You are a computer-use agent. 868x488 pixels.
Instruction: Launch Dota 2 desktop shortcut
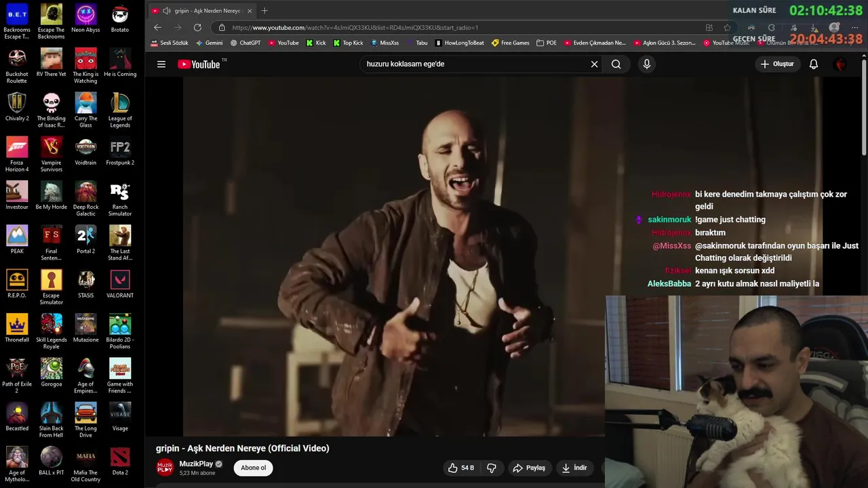pyautogui.click(x=120, y=460)
